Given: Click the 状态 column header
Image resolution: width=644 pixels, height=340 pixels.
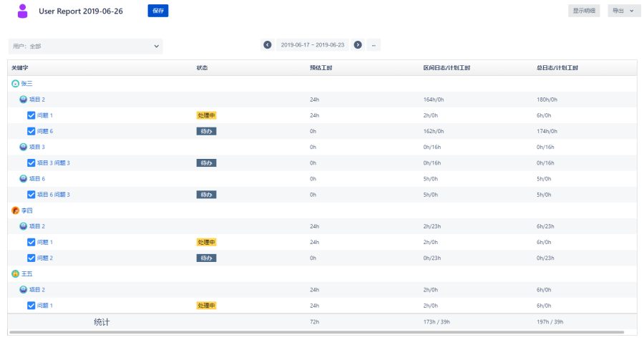Looking at the screenshot, I should click(202, 67).
